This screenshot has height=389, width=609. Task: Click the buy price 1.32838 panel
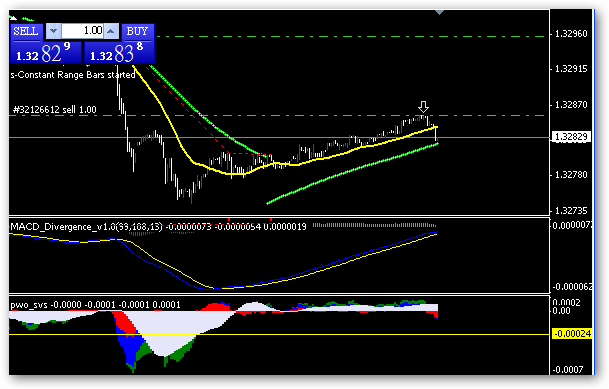(x=119, y=52)
